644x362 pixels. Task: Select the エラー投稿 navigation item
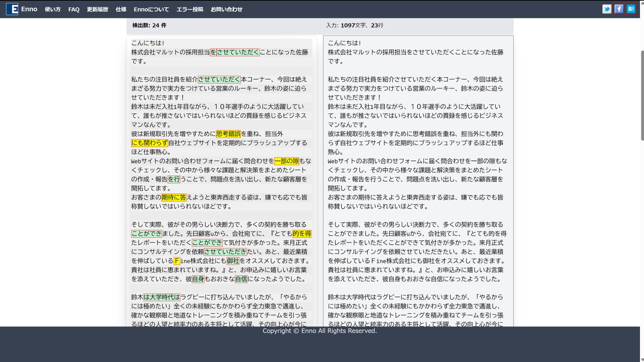pyautogui.click(x=190, y=9)
